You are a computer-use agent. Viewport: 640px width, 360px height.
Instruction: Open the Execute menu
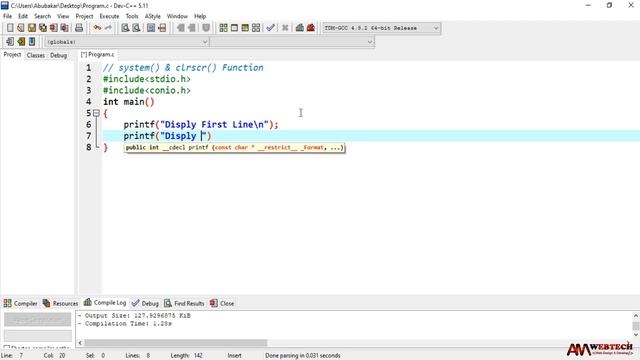point(109,16)
